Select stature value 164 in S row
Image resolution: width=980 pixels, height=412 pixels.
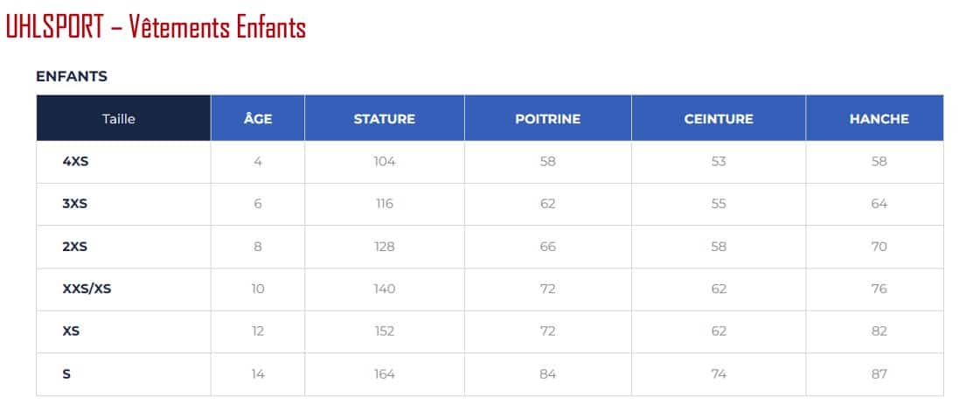tap(385, 374)
